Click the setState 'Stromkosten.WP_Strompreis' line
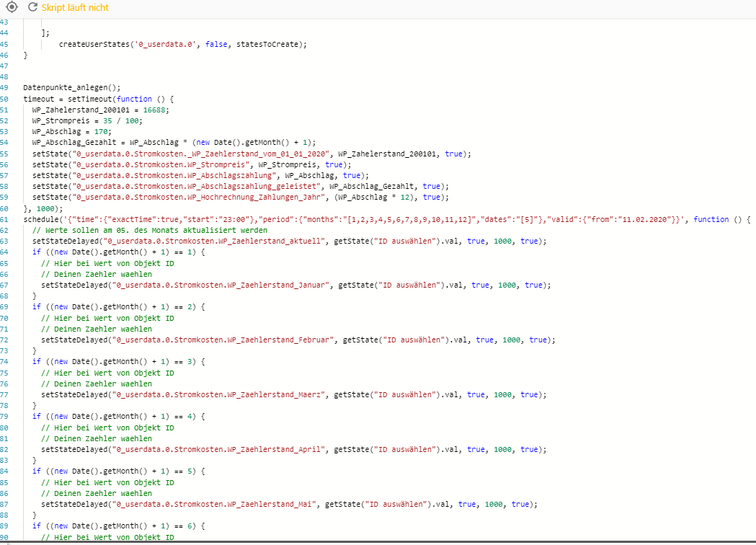 192,165
